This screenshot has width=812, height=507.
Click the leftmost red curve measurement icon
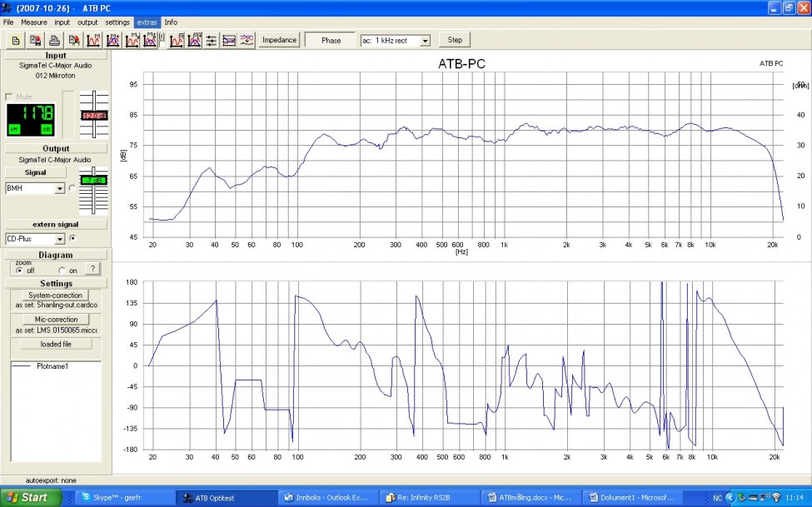point(93,40)
